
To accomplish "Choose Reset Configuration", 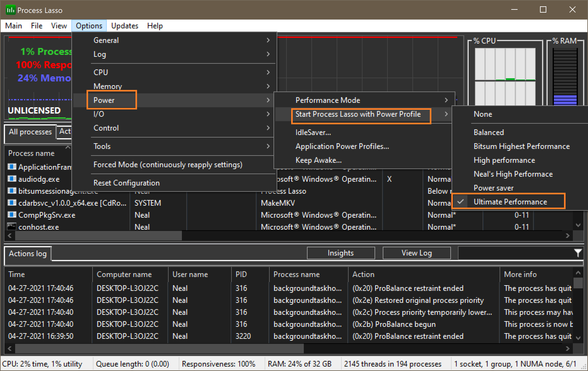I will tap(174, 183).
